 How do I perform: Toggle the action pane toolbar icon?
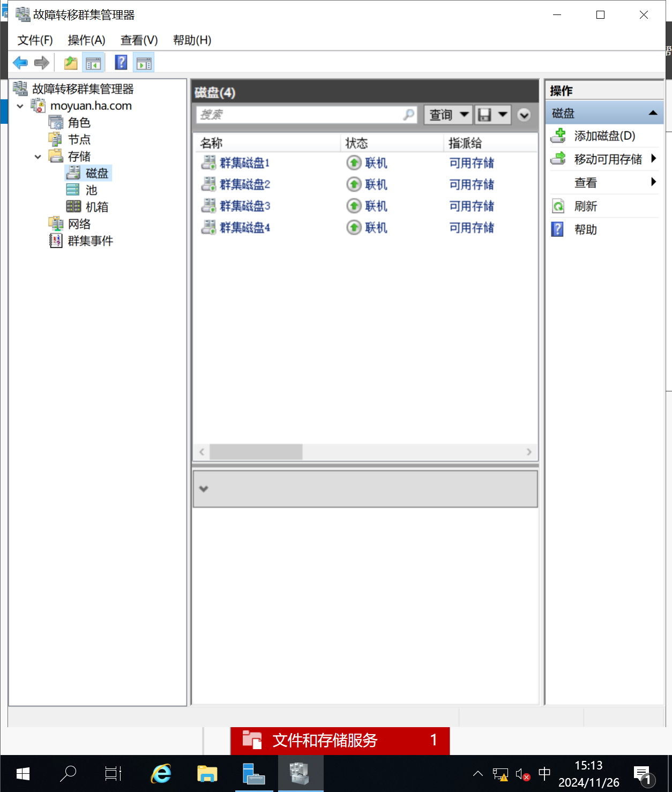(144, 63)
